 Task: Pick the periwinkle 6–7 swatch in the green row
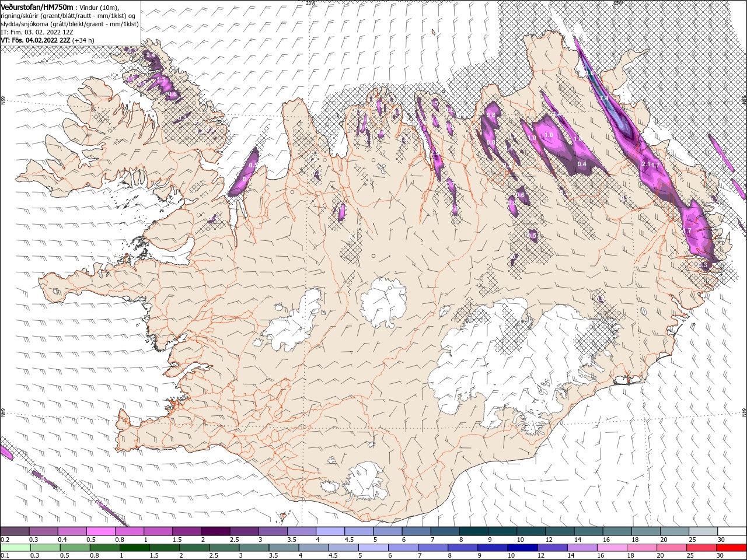tap(403, 548)
